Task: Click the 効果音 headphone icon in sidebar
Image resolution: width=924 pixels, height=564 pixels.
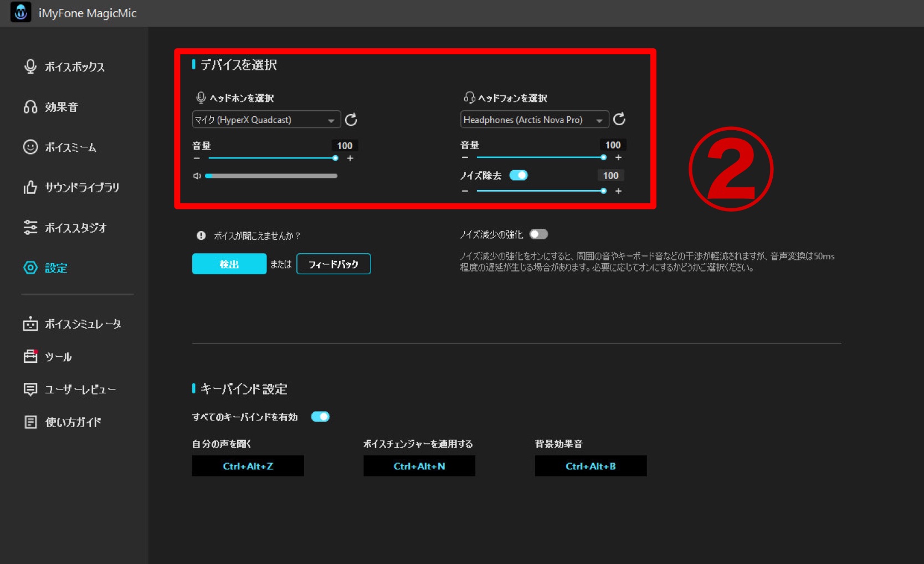Action: (x=30, y=107)
